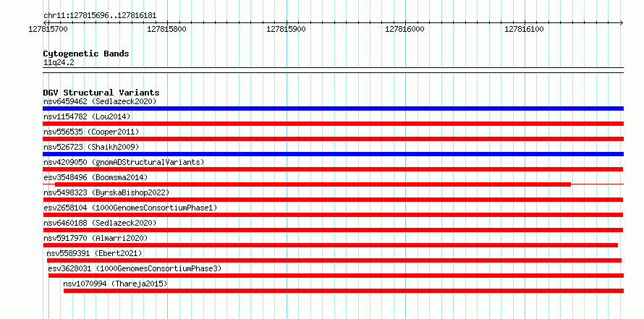The width and height of the screenshot is (644, 319).
Task: Select the blue bar beneath nsv526723
Action: point(333,154)
